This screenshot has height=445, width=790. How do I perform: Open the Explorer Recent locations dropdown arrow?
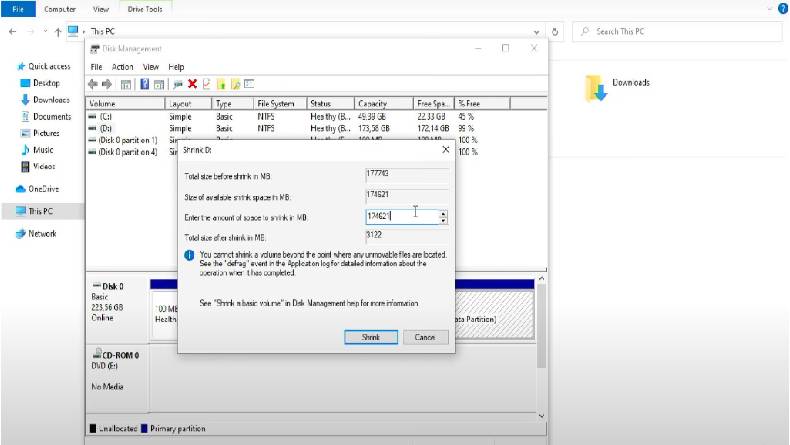point(45,31)
